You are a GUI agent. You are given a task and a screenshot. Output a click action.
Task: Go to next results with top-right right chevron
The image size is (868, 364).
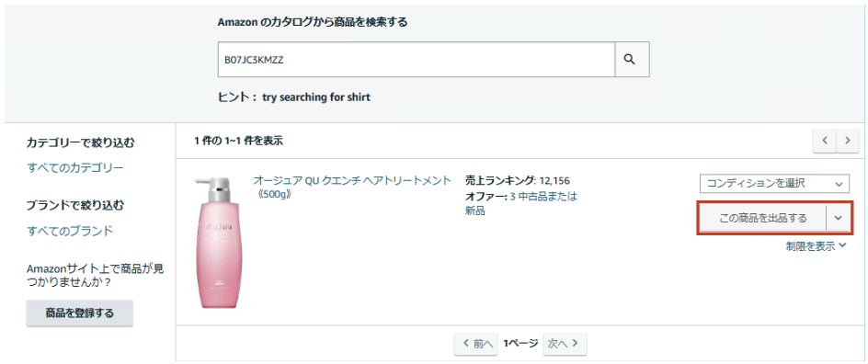pyautogui.click(x=847, y=141)
